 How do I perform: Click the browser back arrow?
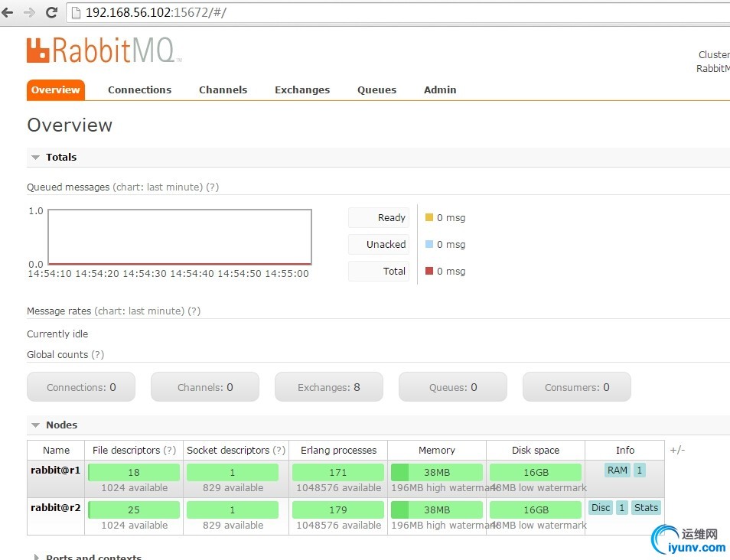click(x=8, y=12)
